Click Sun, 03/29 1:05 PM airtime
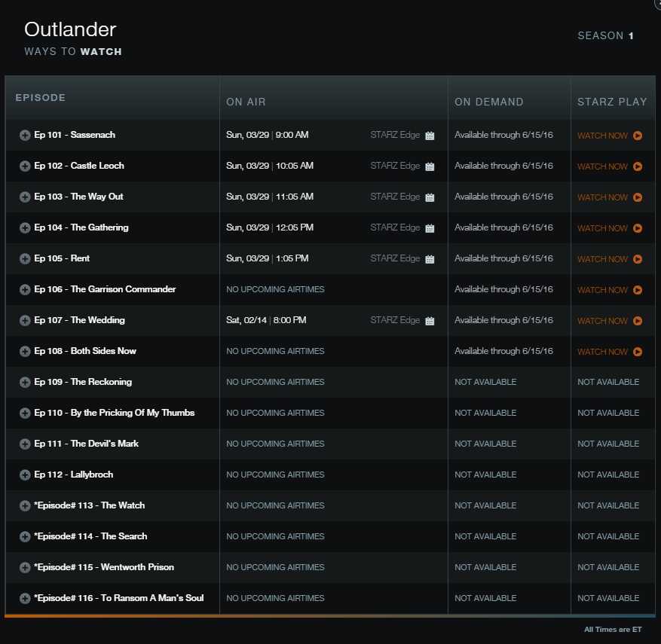 pos(268,258)
